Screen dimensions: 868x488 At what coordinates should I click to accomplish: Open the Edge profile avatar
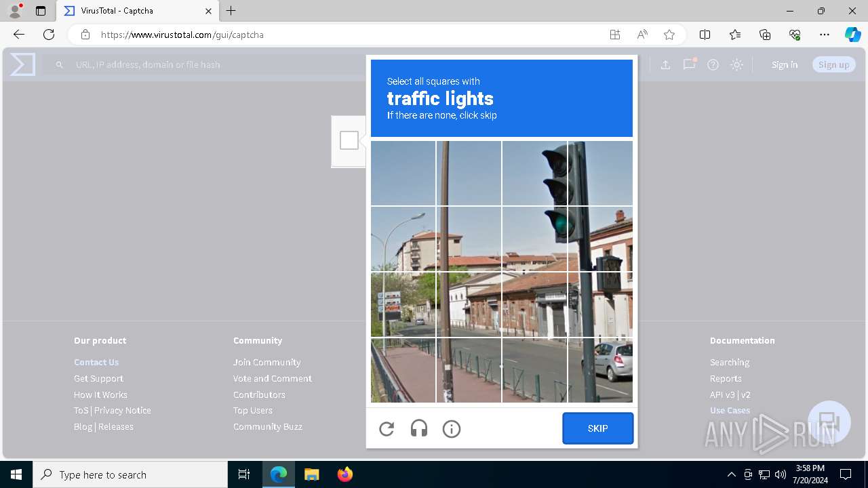tap(15, 11)
